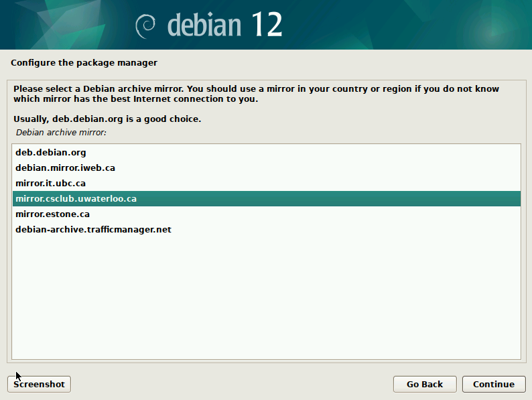The height and width of the screenshot is (400, 532).
Task: Click the highlighted mirror.csclub.uwaterloo.ca row
Action: coord(267,198)
